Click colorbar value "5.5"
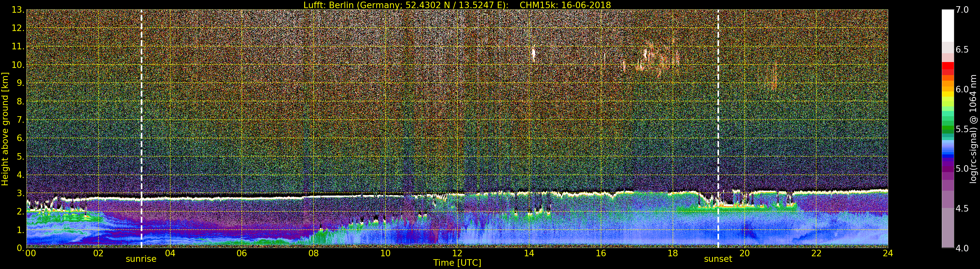Screen dimensions: 980x269 pyautogui.click(x=962, y=129)
